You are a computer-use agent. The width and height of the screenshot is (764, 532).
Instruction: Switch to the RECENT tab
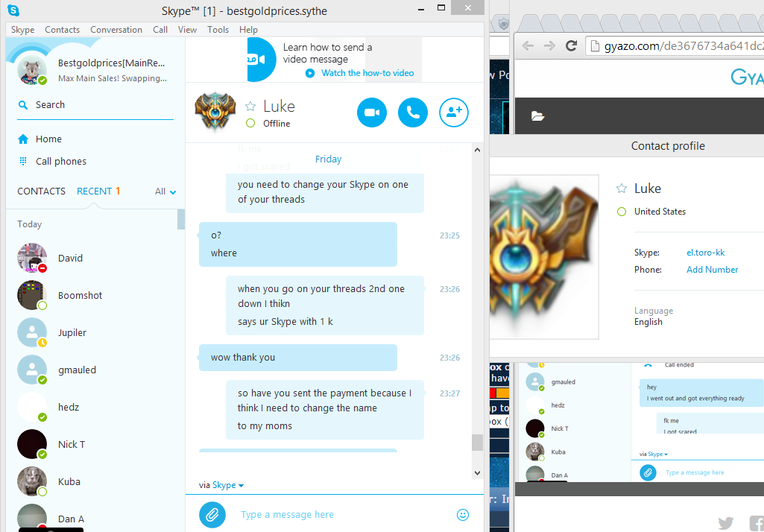click(x=95, y=191)
